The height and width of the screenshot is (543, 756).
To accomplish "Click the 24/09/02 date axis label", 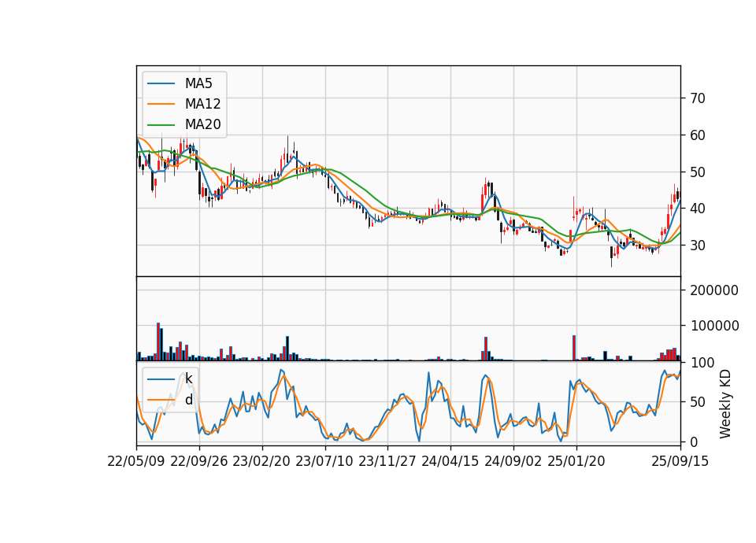I will click(513, 461).
